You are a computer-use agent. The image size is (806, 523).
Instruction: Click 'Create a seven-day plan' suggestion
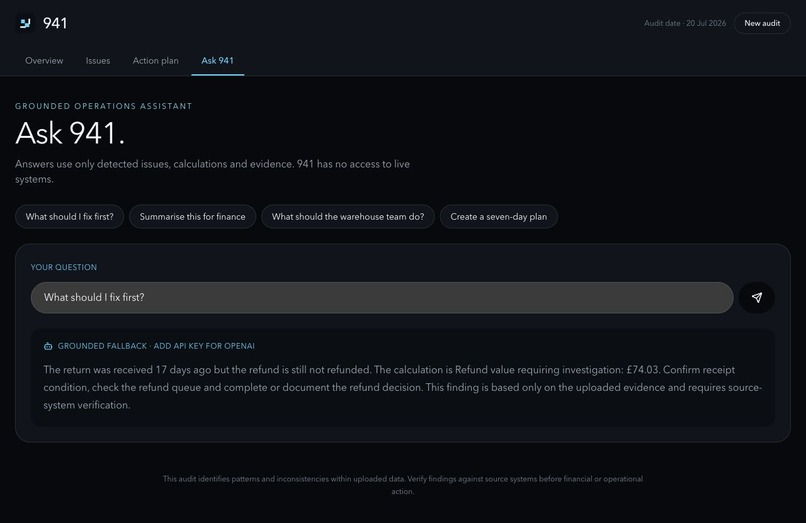pyautogui.click(x=499, y=217)
